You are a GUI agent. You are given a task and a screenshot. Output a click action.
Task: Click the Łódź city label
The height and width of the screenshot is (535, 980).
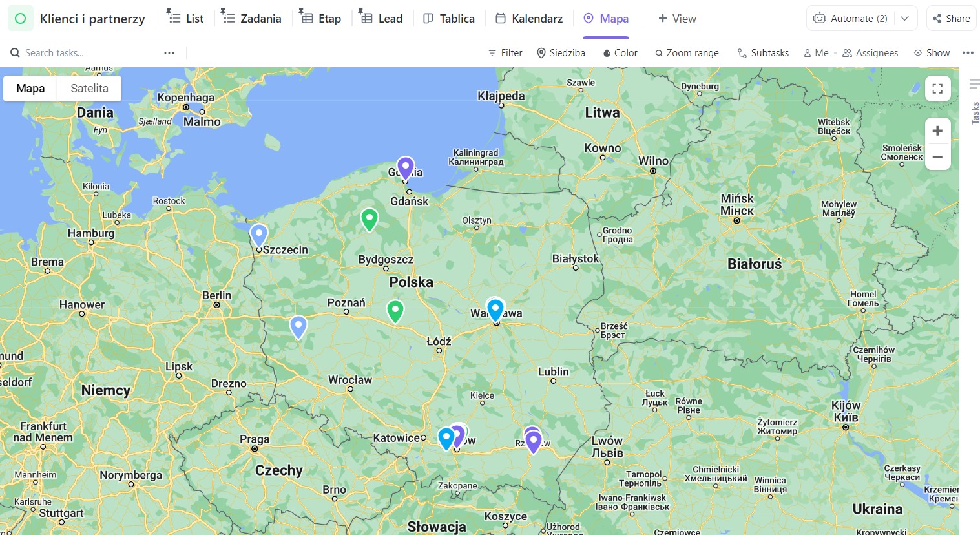[x=439, y=341]
